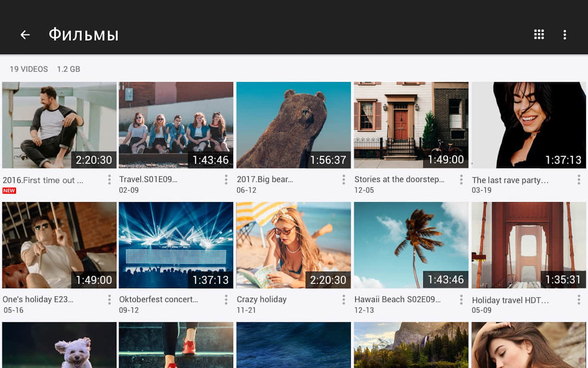Click the 'Oktoberfest concert...' title
This screenshot has width=588, height=368.
point(159,299)
